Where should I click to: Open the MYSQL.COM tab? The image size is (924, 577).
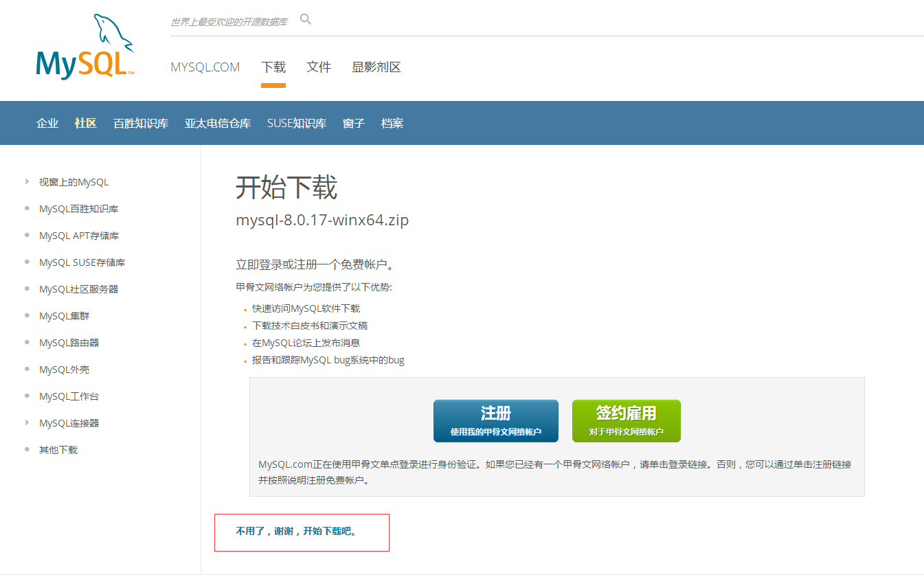pyautogui.click(x=205, y=67)
